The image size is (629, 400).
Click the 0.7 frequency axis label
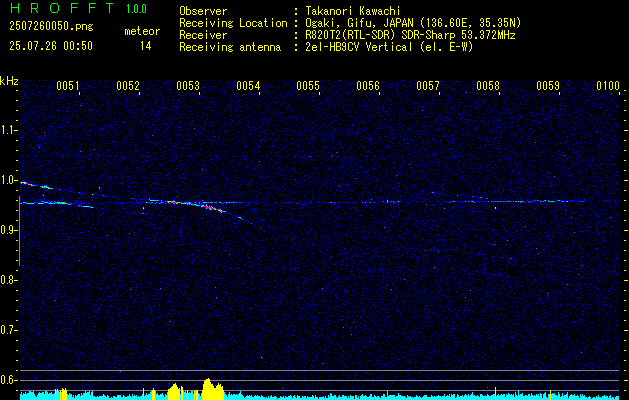(8, 330)
